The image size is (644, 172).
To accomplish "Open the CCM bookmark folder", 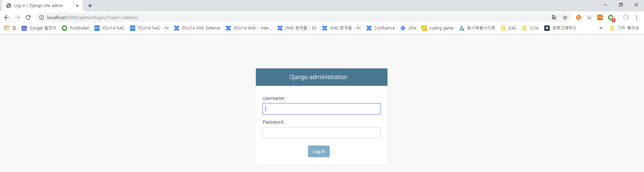I will click(x=530, y=28).
